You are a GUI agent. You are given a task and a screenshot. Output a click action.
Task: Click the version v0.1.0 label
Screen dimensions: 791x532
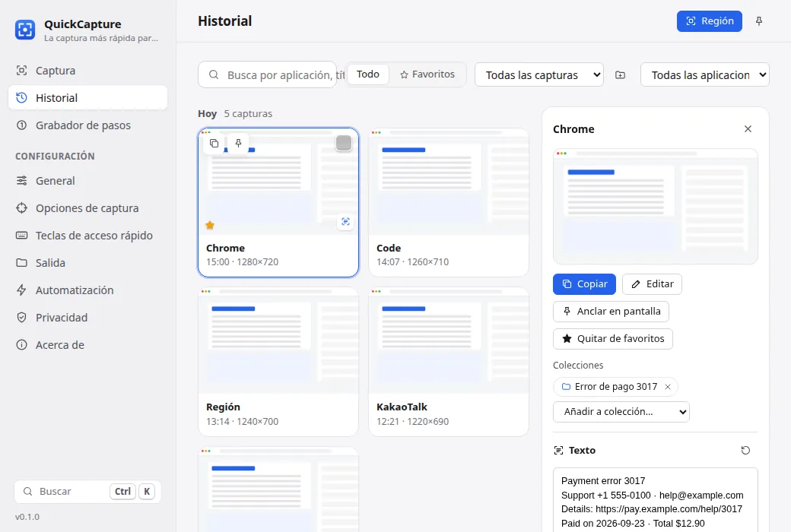pos(27,517)
